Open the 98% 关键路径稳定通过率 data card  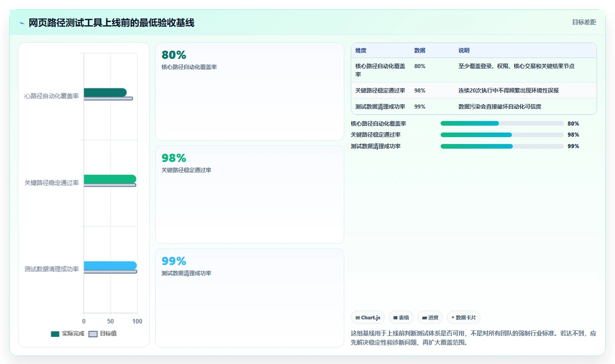tap(249, 195)
